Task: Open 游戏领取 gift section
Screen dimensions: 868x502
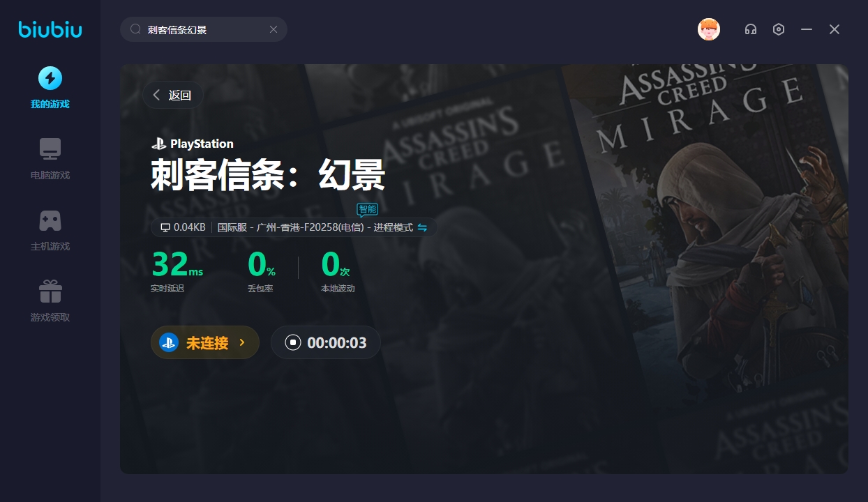Action: 50,301
